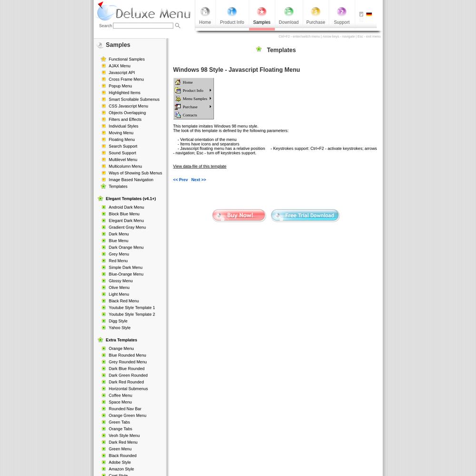Open Javascript API sample link

122,72
